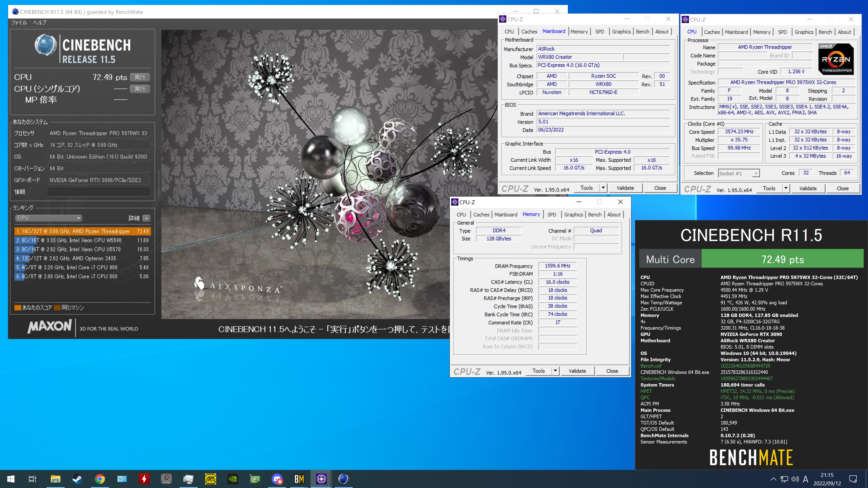Click the HPET entry in BenchMate panel
868x488 pixels.
(x=646, y=391)
